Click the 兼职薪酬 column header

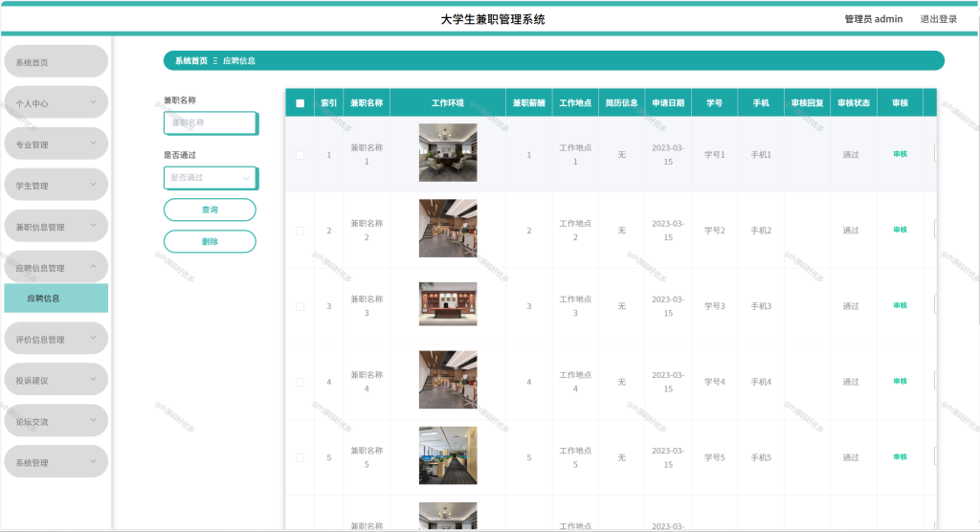528,103
